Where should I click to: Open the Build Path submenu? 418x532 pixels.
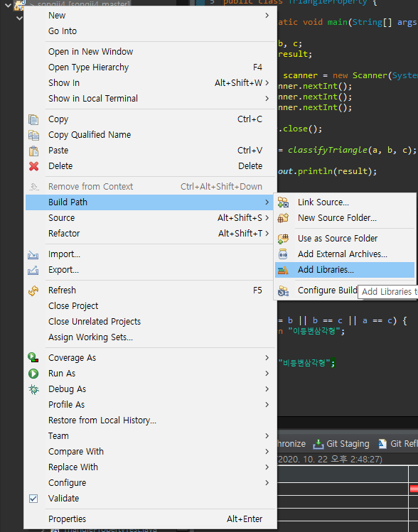pos(151,202)
